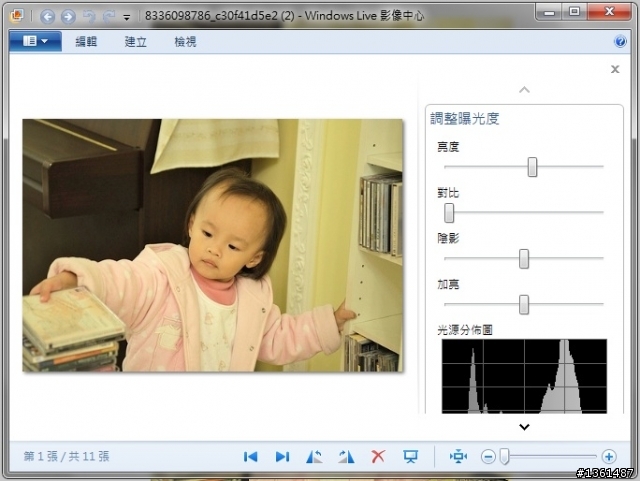Viewport: 640px width, 481px height.
Task: Close the adjustment side panel with X
Action: point(615,69)
